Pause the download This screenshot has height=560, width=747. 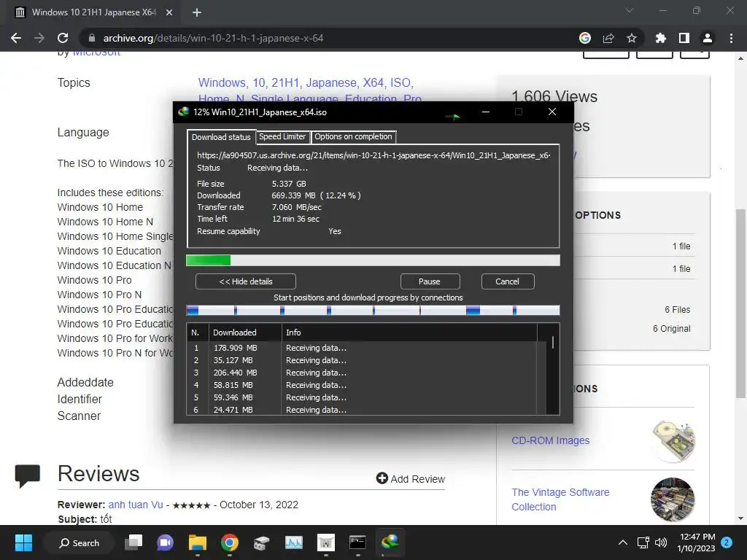429,281
